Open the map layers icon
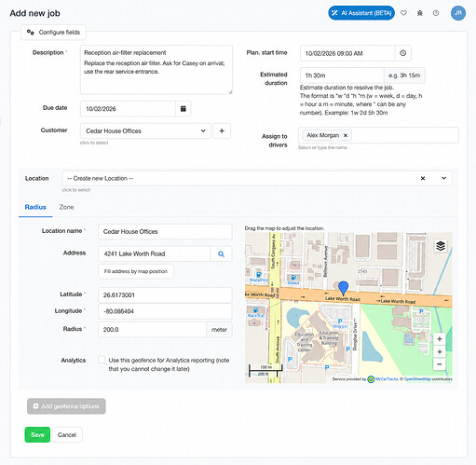 [x=441, y=246]
